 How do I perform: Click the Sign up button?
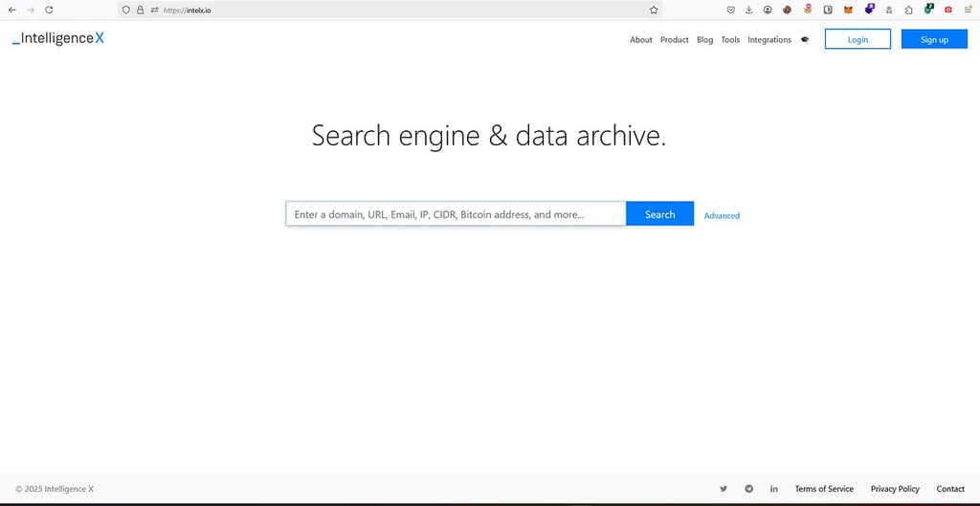pyautogui.click(x=934, y=38)
